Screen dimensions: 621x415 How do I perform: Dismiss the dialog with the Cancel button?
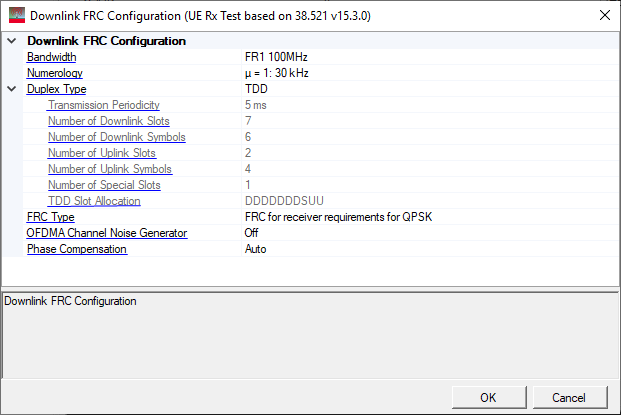coord(570,397)
